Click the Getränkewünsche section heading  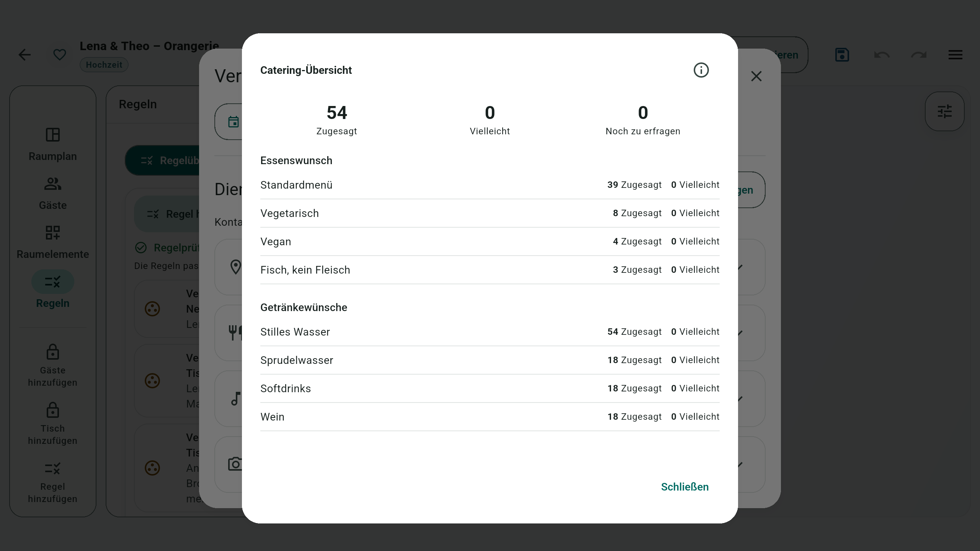coord(304,307)
